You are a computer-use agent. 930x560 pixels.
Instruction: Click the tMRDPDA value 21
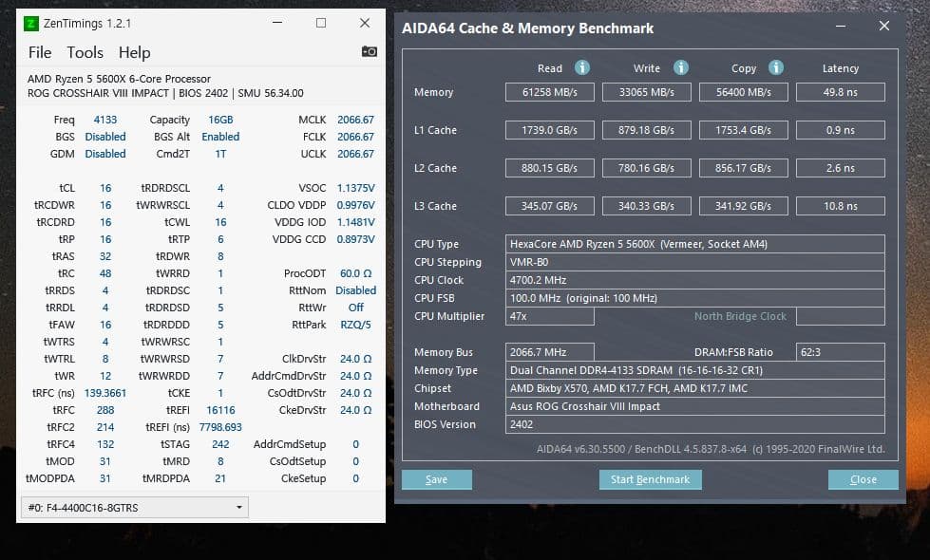(x=220, y=478)
